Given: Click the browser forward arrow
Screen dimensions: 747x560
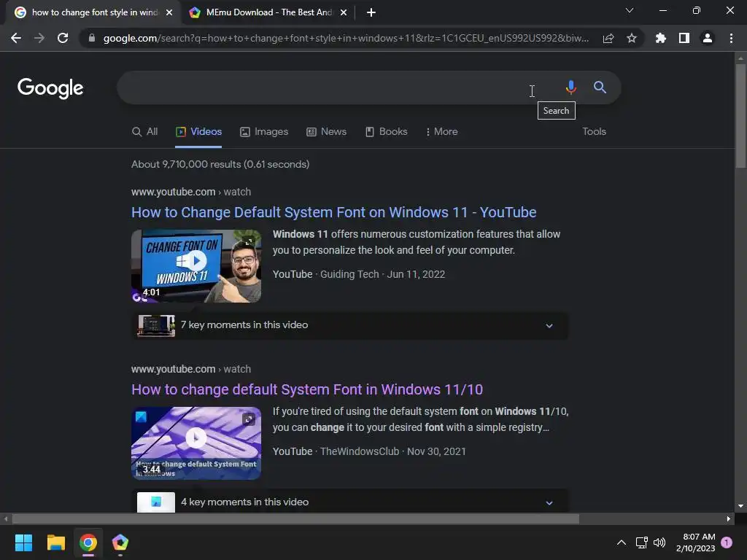Looking at the screenshot, I should click(x=39, y=38).
